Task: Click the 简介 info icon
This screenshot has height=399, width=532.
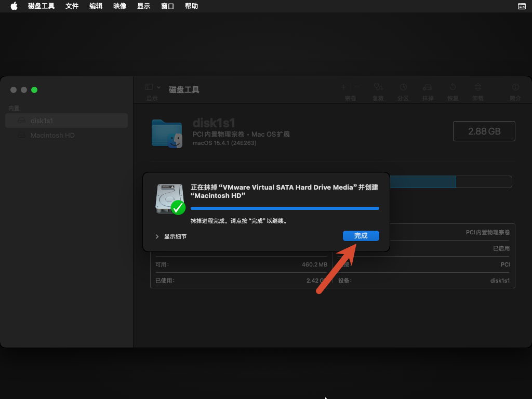Action: pos(515,87)
